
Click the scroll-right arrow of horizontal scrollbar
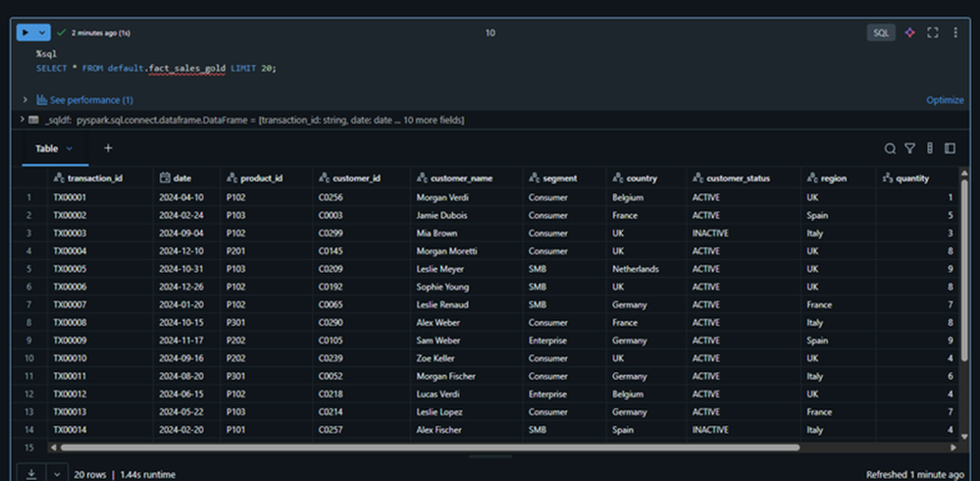pos(954,448)
